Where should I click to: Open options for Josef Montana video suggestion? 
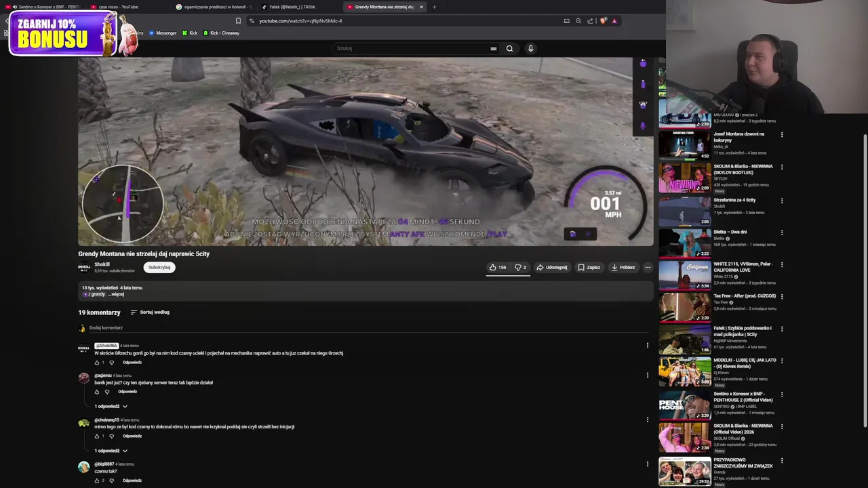click(782, 135)
